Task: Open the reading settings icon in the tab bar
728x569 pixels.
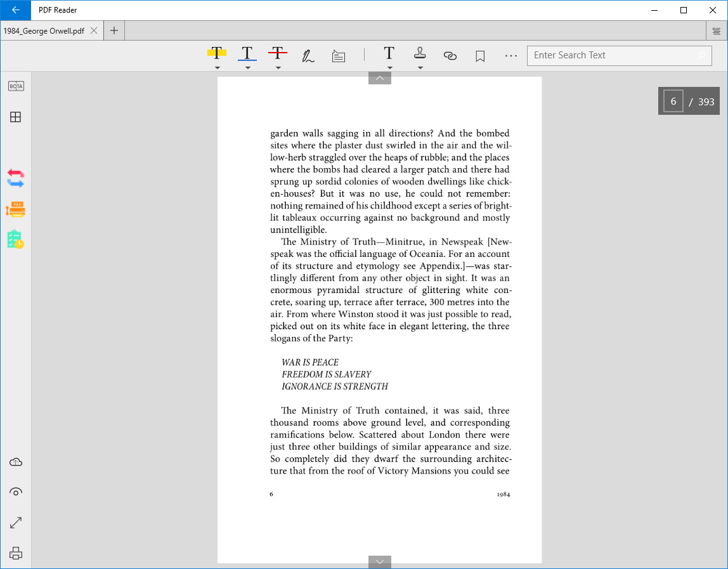Action: (x=717, y=31)
